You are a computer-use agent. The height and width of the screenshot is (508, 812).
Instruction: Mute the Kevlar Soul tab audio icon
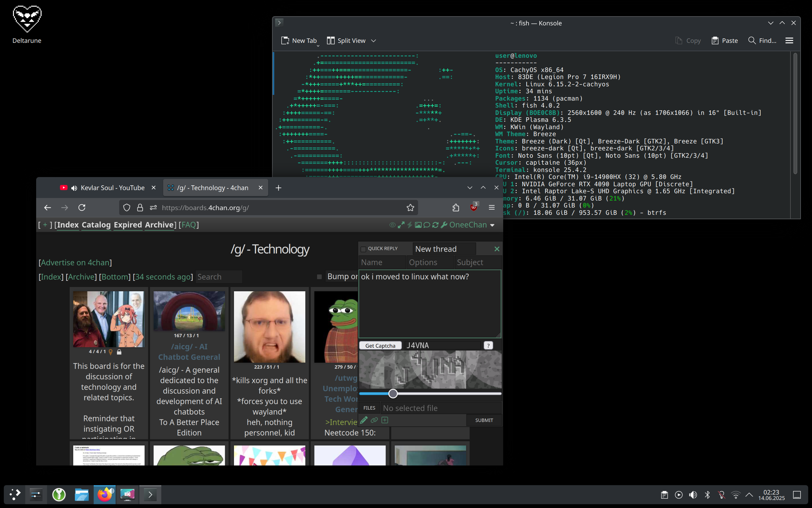click(x=74, y=188)
